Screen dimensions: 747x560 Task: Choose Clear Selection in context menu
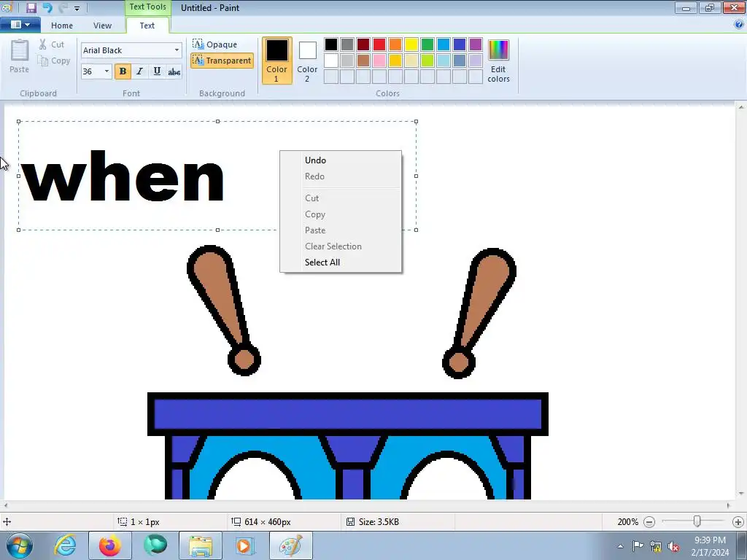[x=341, y=246]
